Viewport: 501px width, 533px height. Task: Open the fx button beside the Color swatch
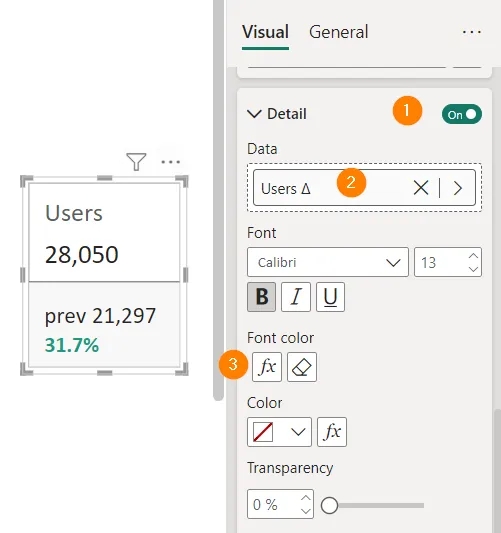332,432
